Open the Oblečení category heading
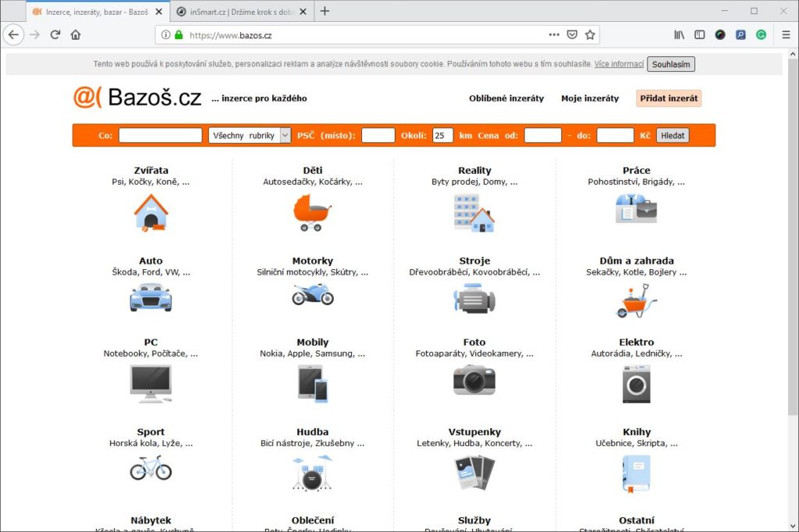 313,520
